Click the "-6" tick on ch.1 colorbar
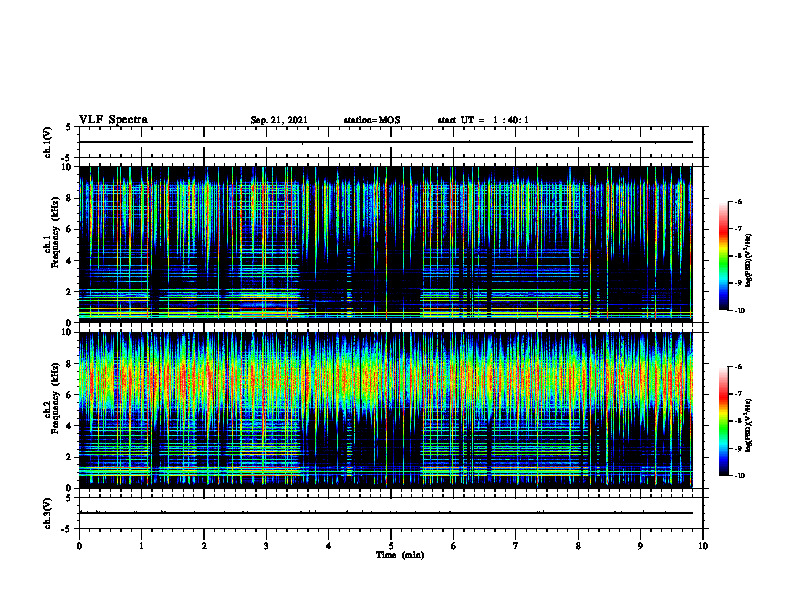 click(x=738, y=202)
